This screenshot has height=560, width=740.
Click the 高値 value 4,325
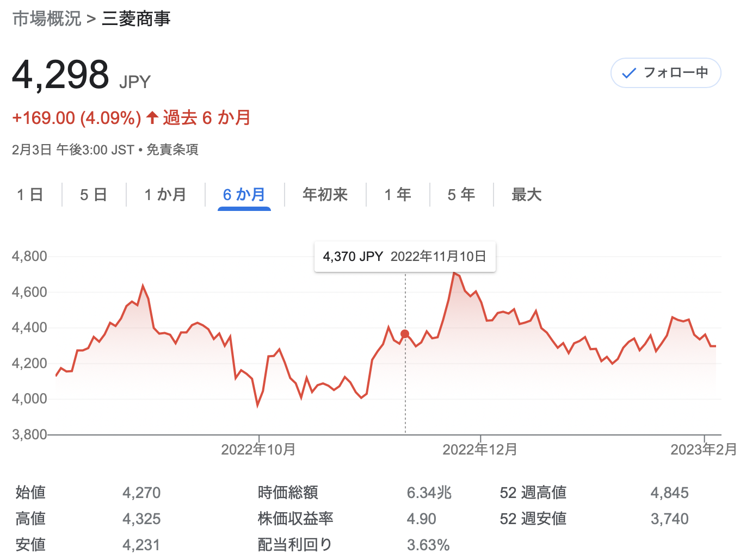click(141, 519)
